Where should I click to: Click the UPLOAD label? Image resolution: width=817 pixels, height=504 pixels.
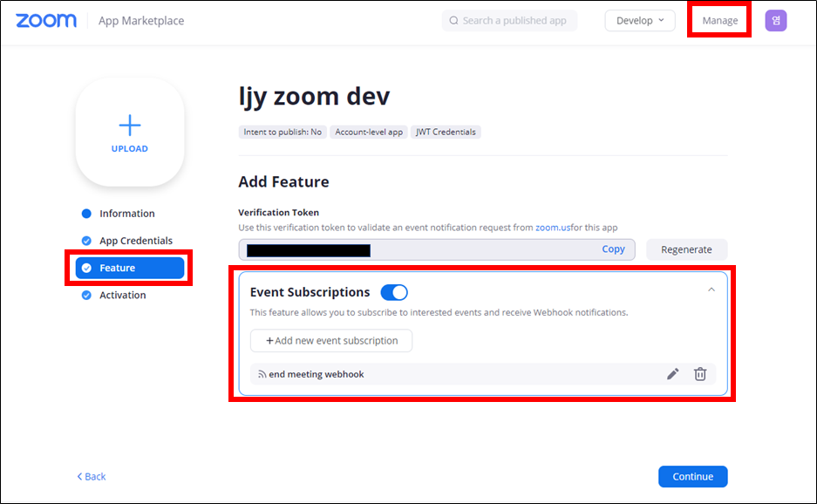130,148
